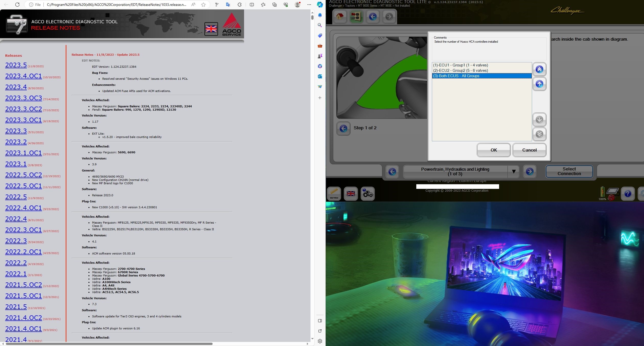Image resolution: width=644 pixels, height=346 pixels.
Task: Open release 2023.1.OC1 link
Action: pos(24,153)
